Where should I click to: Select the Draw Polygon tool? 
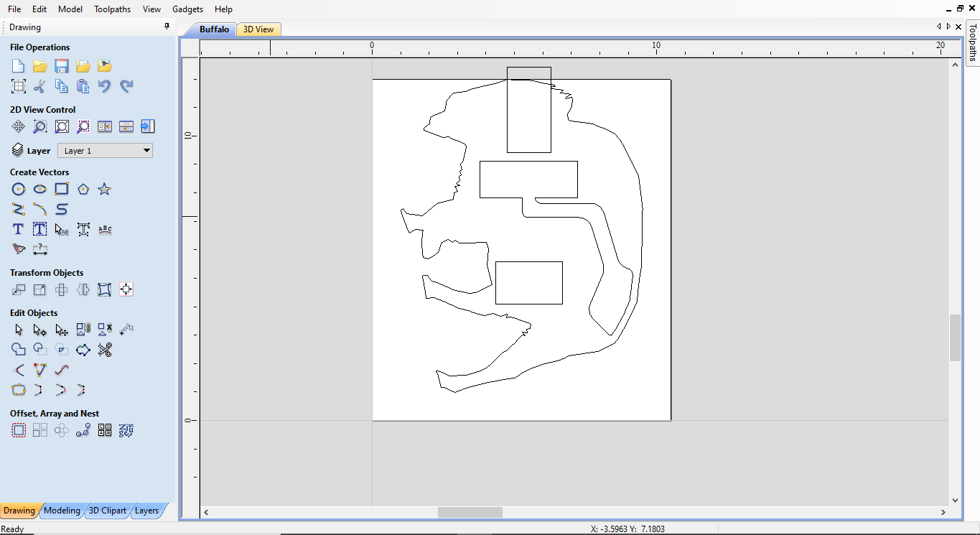click(83, 189)
